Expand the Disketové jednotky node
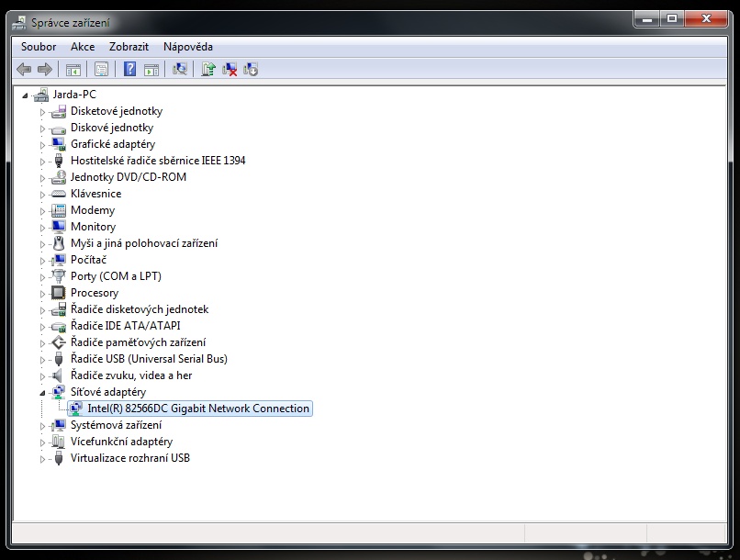 [x=42, y=112]
